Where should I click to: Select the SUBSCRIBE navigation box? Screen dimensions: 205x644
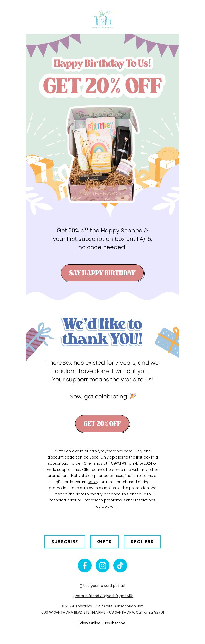coord(65,541)
